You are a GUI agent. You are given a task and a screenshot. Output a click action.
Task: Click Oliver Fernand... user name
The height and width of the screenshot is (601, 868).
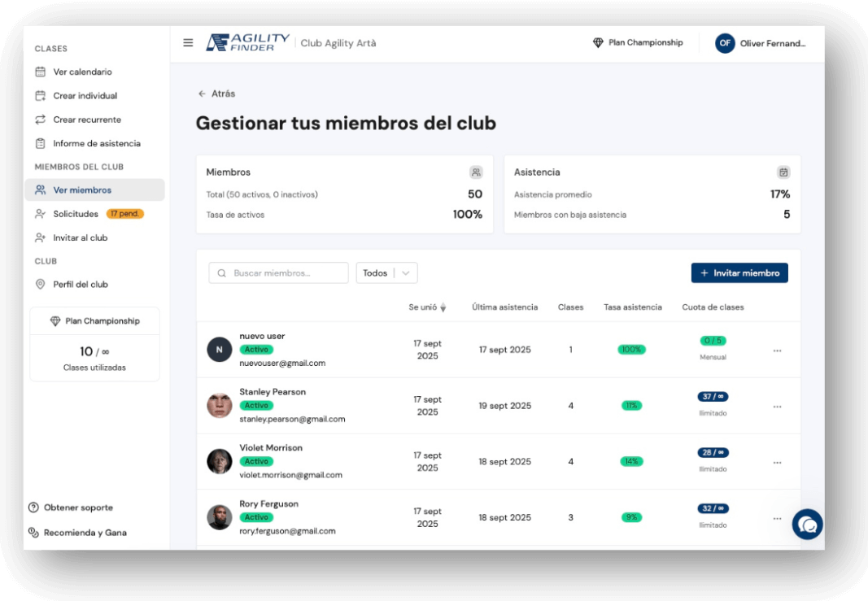(773, 43)
